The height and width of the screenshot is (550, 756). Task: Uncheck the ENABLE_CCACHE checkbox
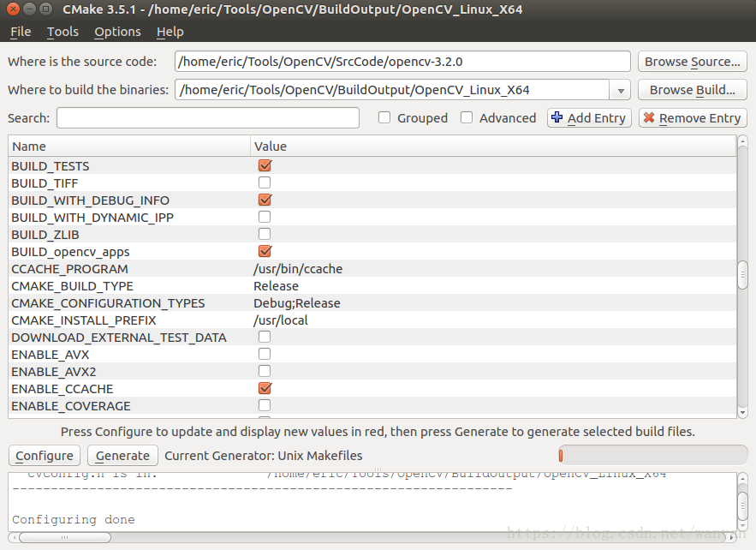point(265,388)
